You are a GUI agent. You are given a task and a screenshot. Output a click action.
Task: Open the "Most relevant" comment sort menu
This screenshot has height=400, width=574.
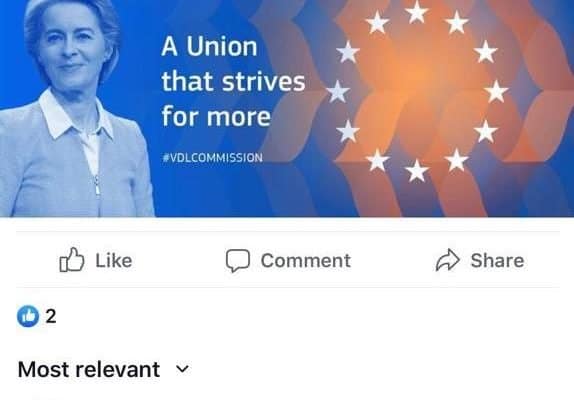104,369
